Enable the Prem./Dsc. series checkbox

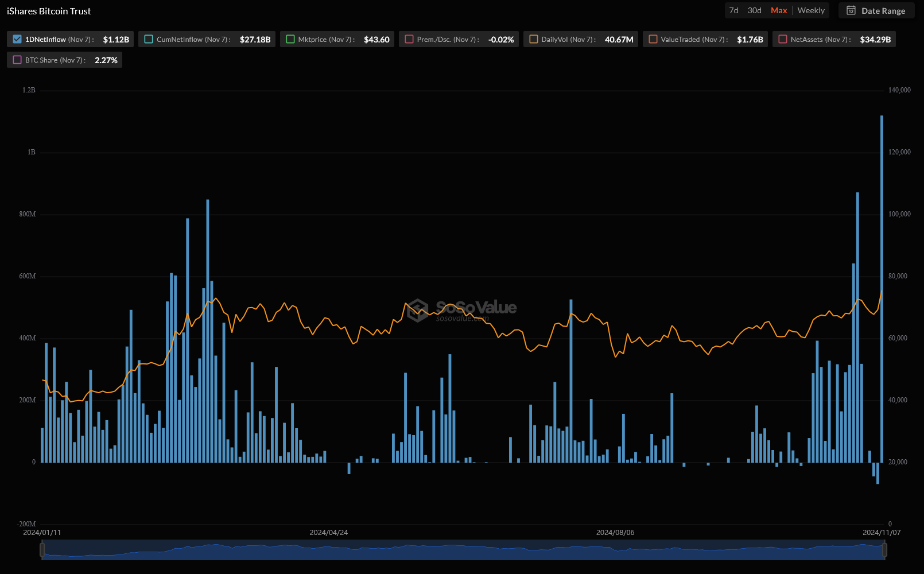(x=409, y=40)
